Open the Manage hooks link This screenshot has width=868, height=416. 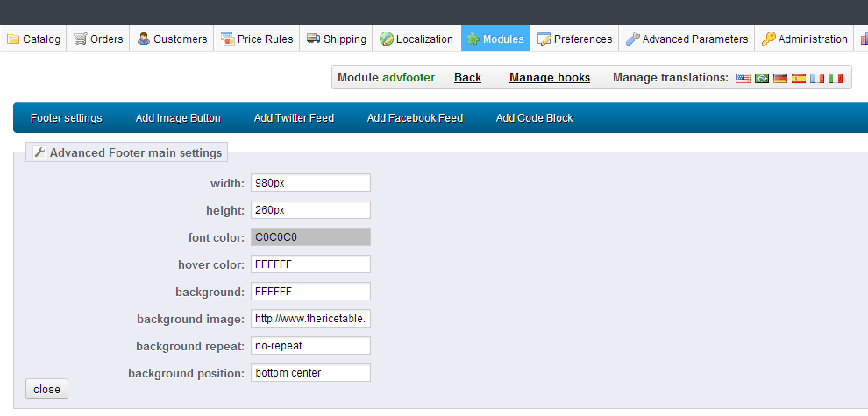(x=550, y=78)
